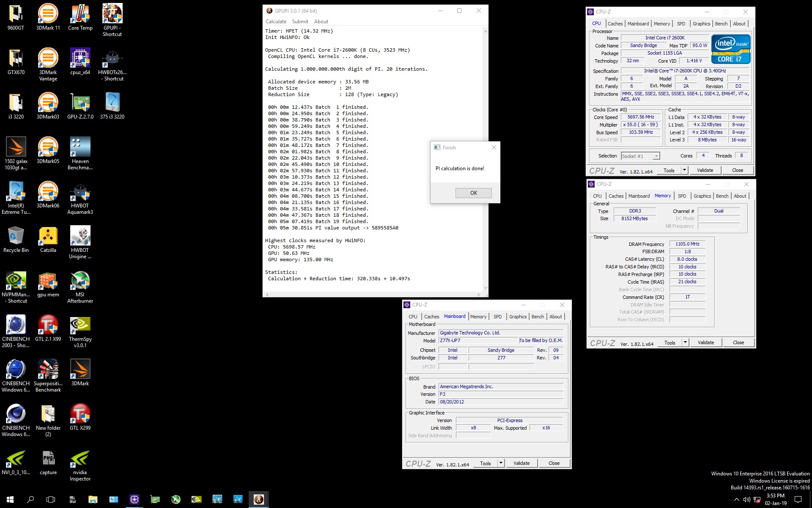Open Tools dropdown arrow in Memory CPU-Z
The image size is (812, 508).
tap(685, 342)
